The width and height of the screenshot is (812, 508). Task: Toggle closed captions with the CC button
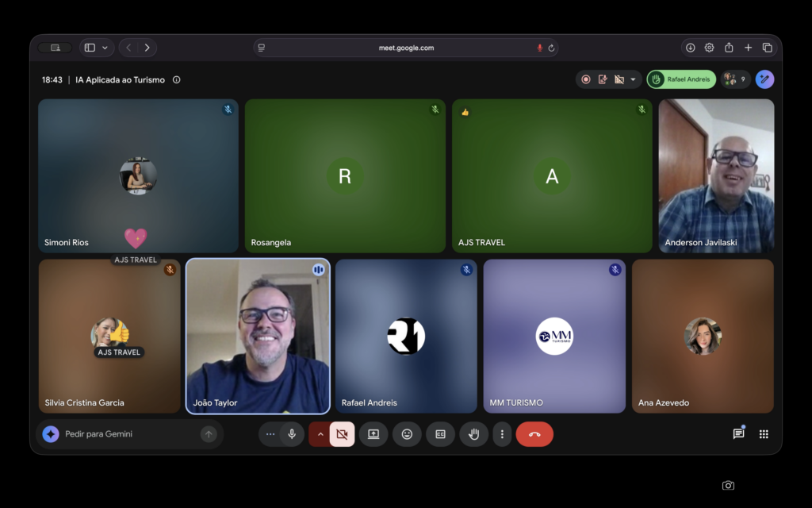[x=440, y=434]
